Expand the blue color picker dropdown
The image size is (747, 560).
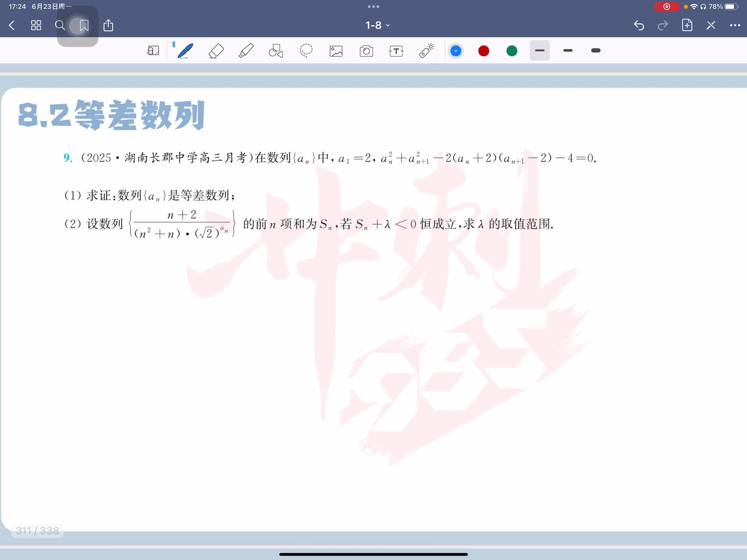coord(456,51)
